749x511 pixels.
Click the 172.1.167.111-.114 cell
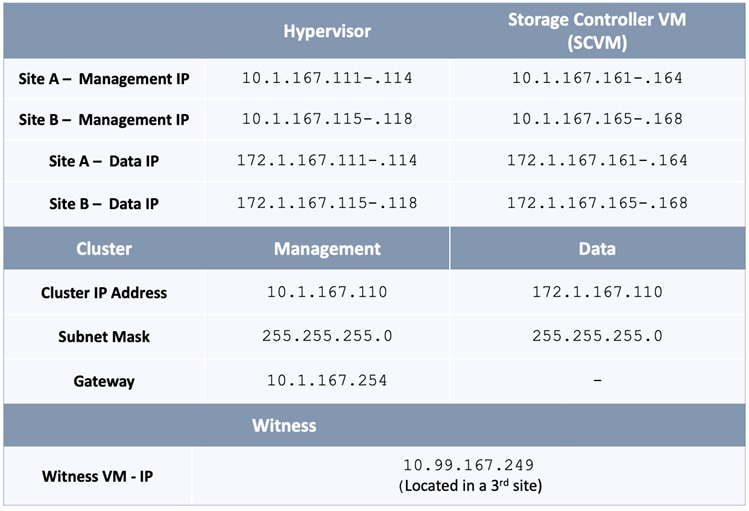click(x=327, y=161)
